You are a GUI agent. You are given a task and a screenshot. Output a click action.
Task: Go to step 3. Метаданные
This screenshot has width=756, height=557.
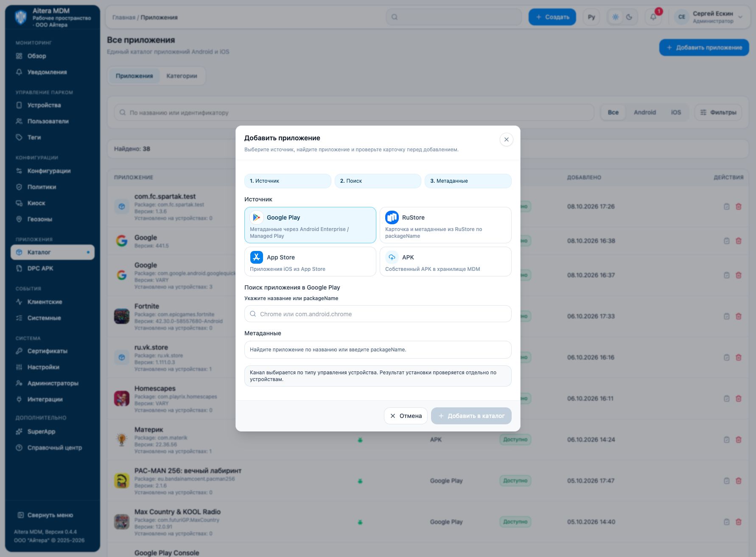coord(468,181)
